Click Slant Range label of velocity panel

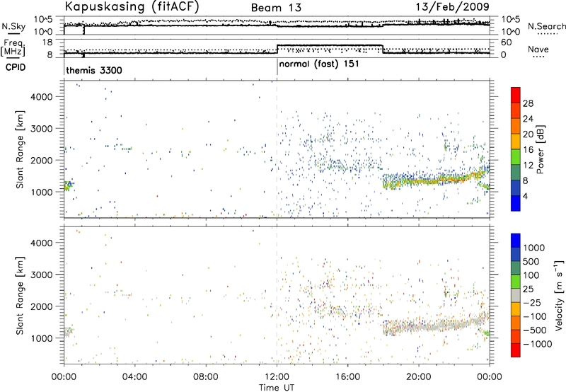click(20, 296)
